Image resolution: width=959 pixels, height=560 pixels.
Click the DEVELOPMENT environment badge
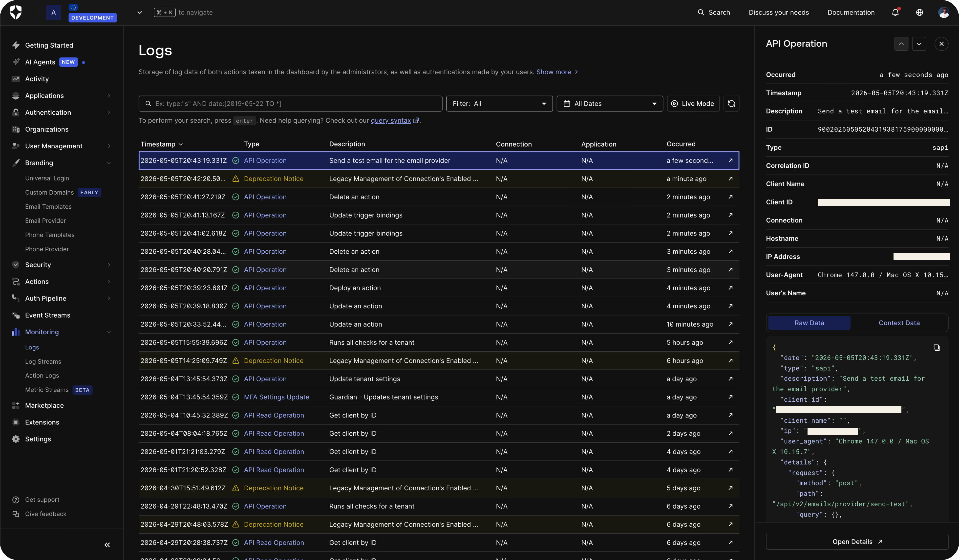point(92,18)
